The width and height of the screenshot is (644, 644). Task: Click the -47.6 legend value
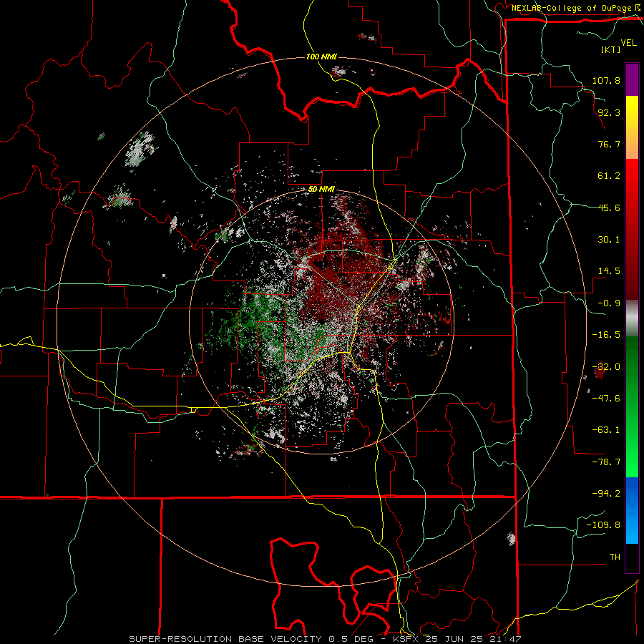click(x=606, y=399)
